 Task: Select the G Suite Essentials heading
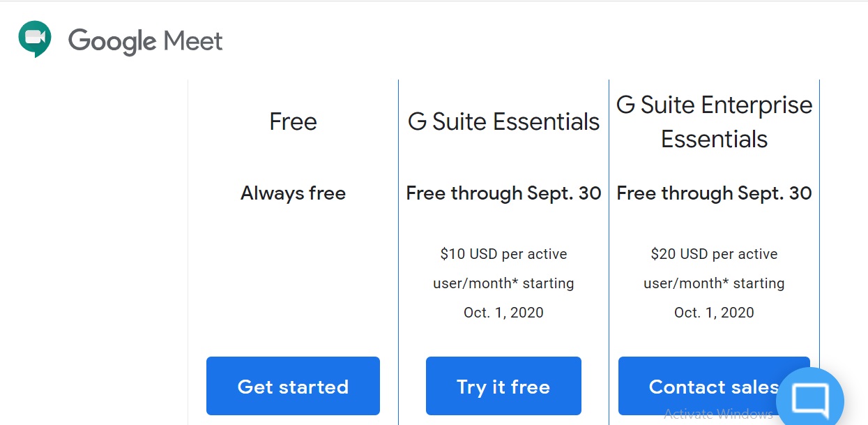[503, 122]
